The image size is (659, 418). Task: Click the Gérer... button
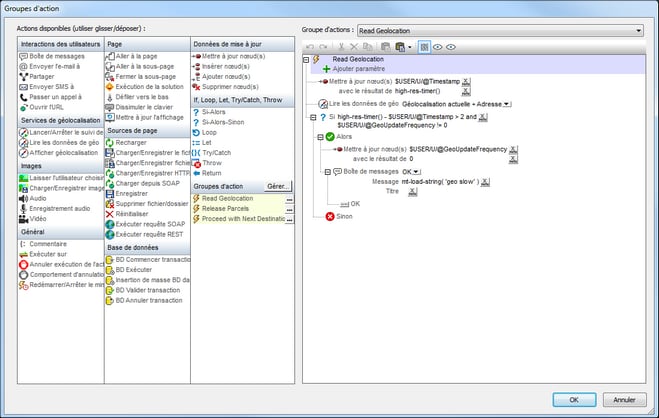click(x=277, y=187)
